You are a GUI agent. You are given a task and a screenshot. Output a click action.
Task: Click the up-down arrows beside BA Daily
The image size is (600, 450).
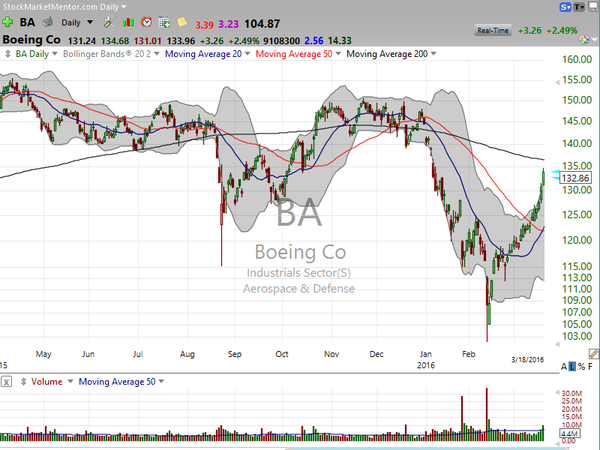click(x=7, y=54)
